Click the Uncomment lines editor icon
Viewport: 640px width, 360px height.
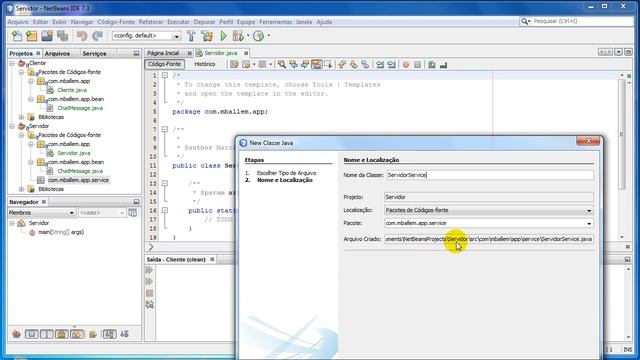443,64
